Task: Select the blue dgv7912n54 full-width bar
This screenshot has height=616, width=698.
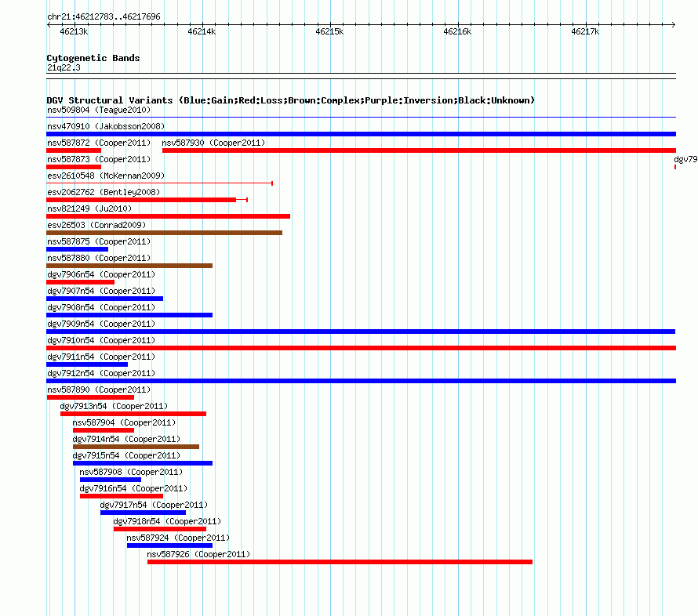Action: coord(361,381)
